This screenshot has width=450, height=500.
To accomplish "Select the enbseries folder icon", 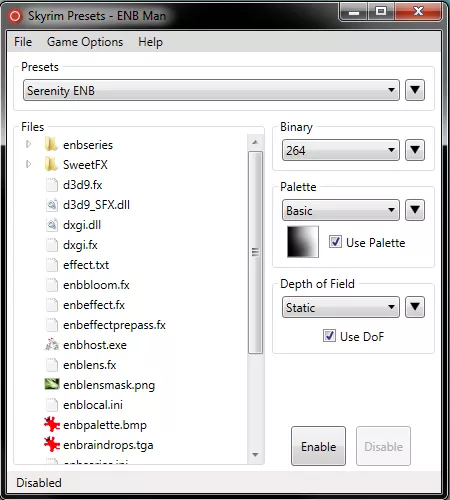I will tap(51, 145).
